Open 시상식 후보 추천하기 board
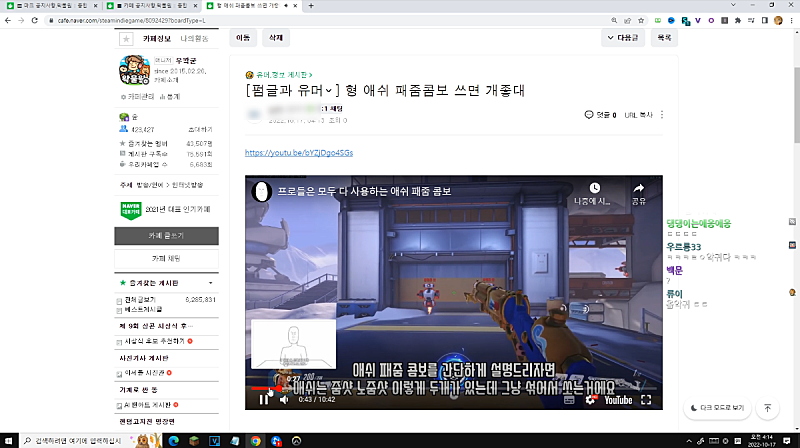 click(154, 341)
